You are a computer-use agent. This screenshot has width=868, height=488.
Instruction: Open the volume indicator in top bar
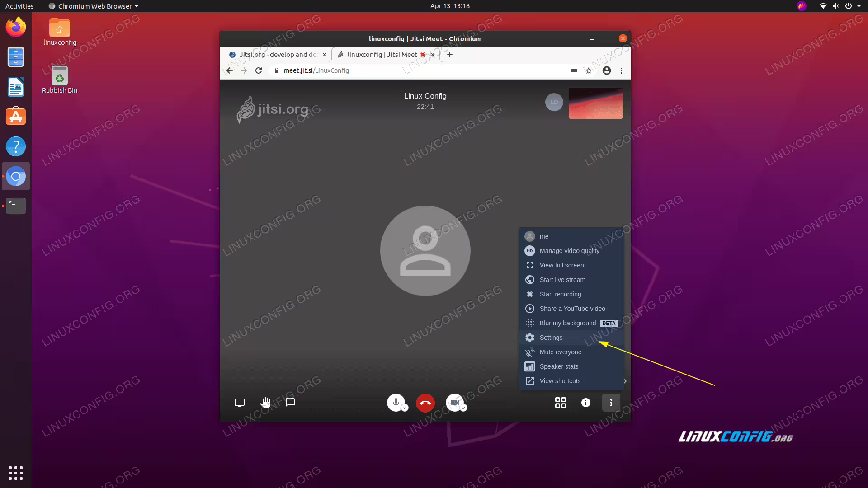836,6
